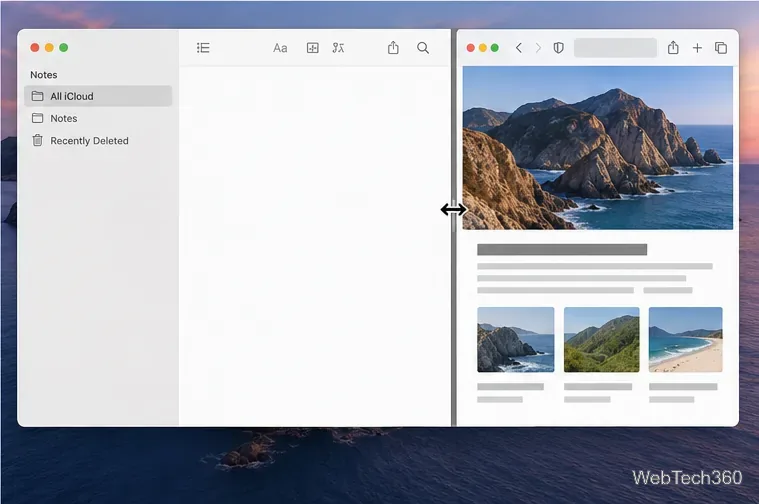Select the All iCloud folder
The image size is (759, 504).
[x=98, y=96]
